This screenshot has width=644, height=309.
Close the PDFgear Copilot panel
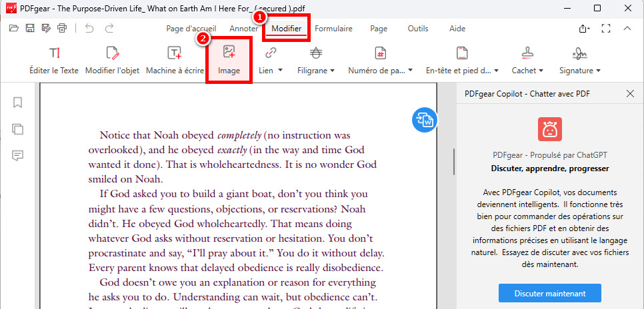630,94
